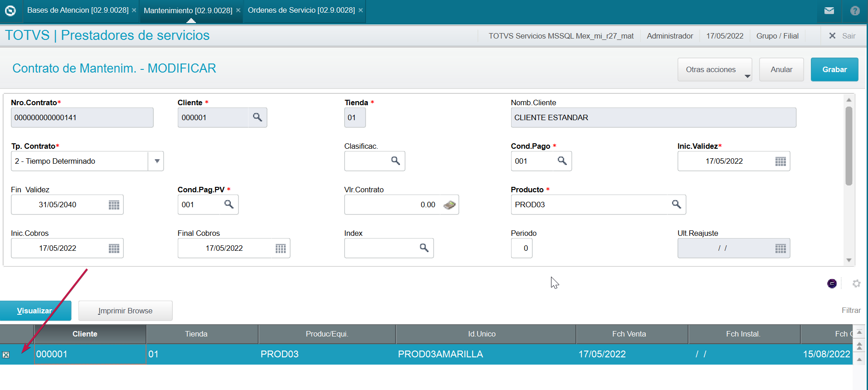Open the mail envelope icon
868x390 pixels.
(x=829, y=10)
